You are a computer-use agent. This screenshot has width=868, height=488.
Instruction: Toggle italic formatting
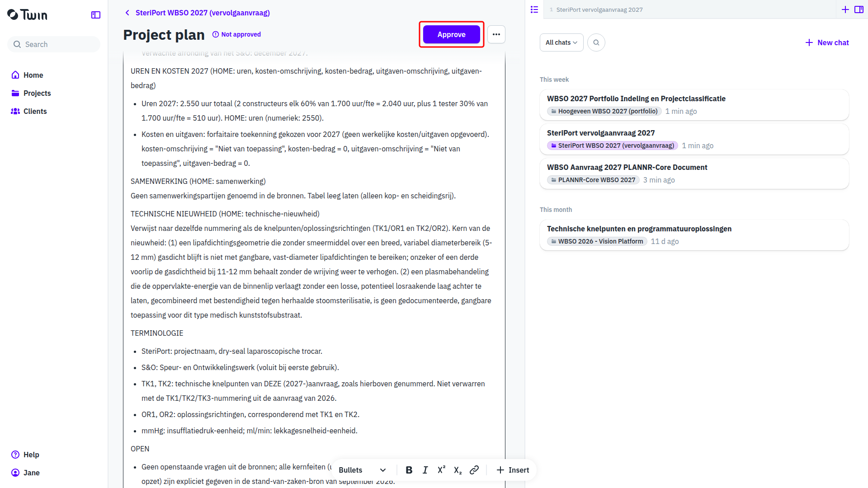425,470
